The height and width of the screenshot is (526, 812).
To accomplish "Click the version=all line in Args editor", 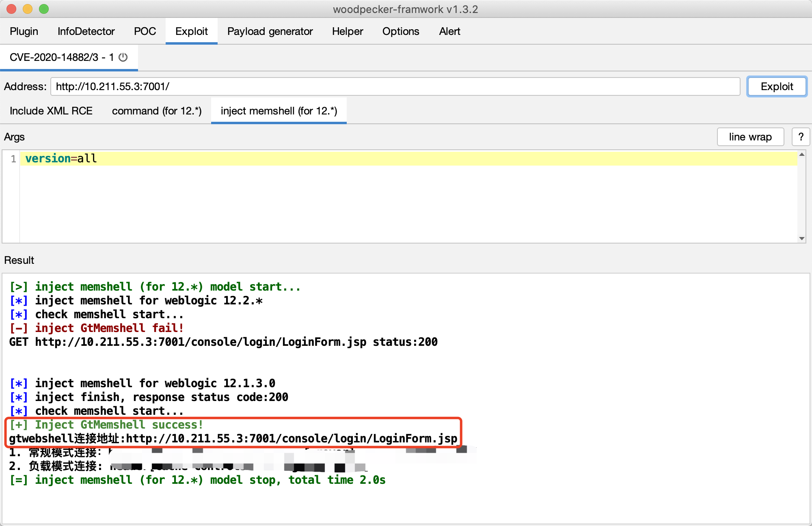I will (61, 158).
